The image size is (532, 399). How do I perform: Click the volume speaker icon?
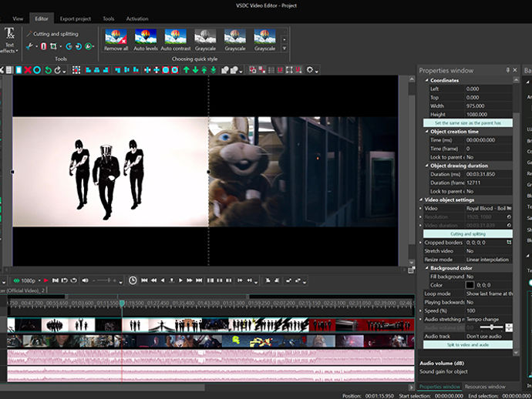pyautogui.click(x=85, y=280)
